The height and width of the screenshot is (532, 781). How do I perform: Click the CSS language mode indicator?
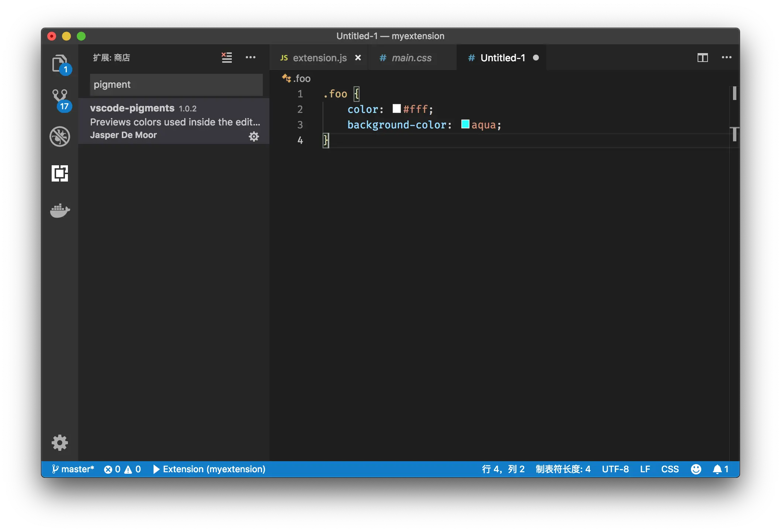coord(670,469)
